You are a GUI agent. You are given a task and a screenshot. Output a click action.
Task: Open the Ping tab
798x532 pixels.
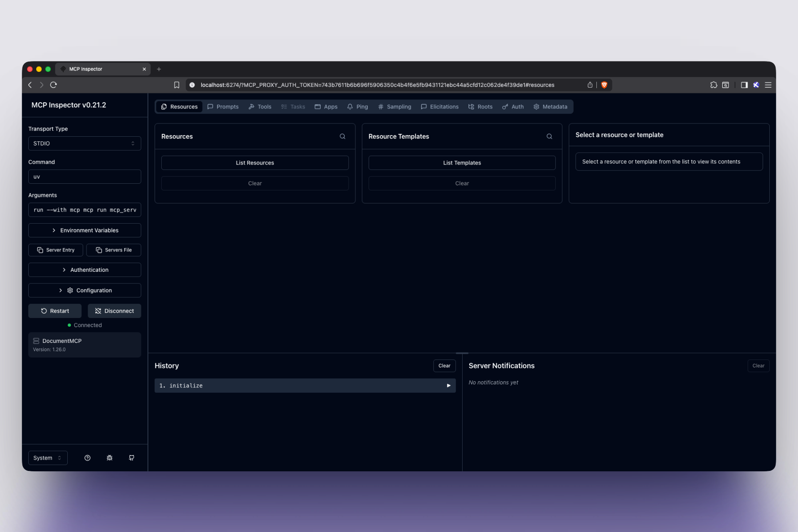(x=357, y=107)
